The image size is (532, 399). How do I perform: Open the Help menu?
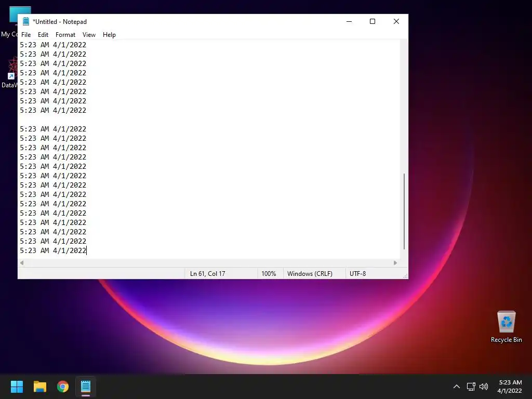tap(109, 35)
